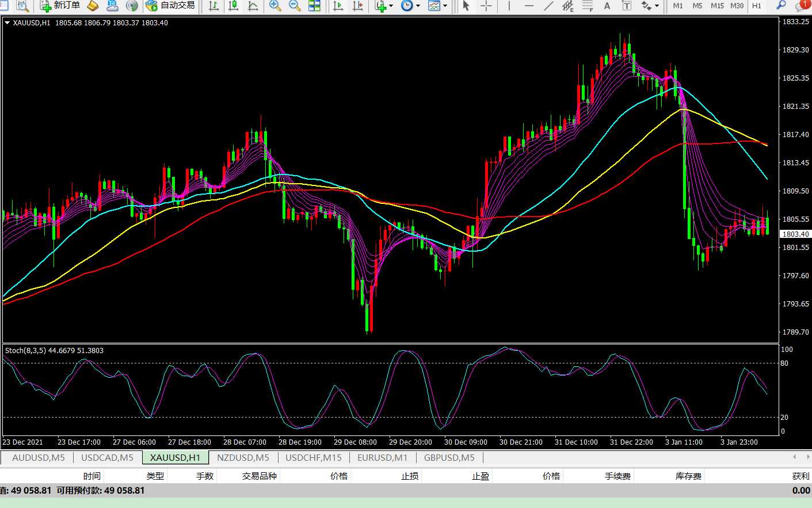
Task: Zoom in on the chart
Action: pyautogui.click(x=275, y=6)
